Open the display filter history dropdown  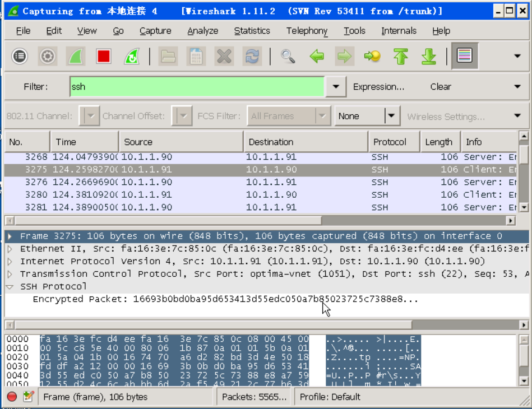point(336,87)
